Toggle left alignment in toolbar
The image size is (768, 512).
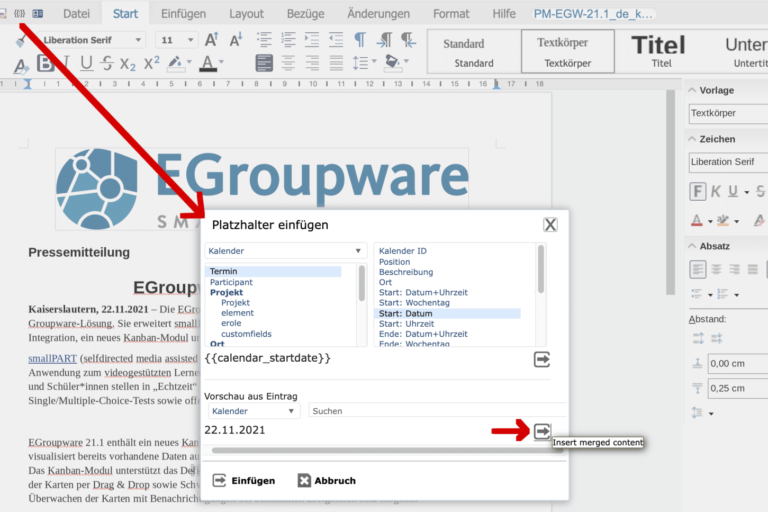264,63
